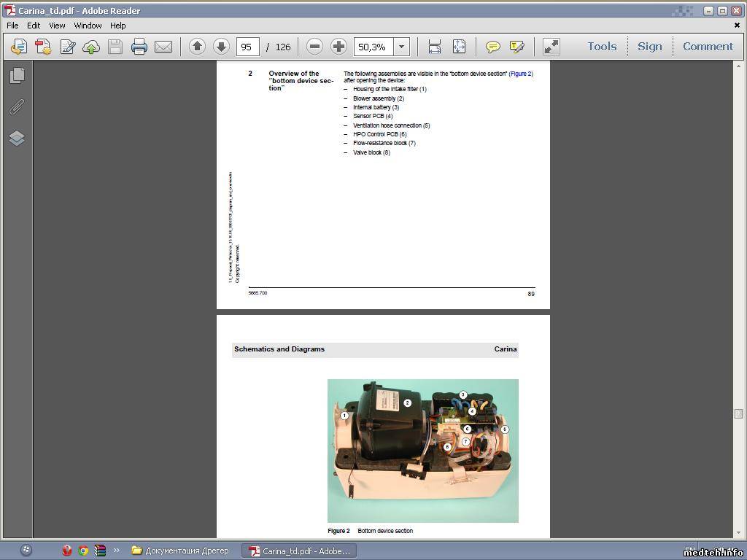Click the Print file icon
Screen dimensions: 747x560
tap(139, 47)
